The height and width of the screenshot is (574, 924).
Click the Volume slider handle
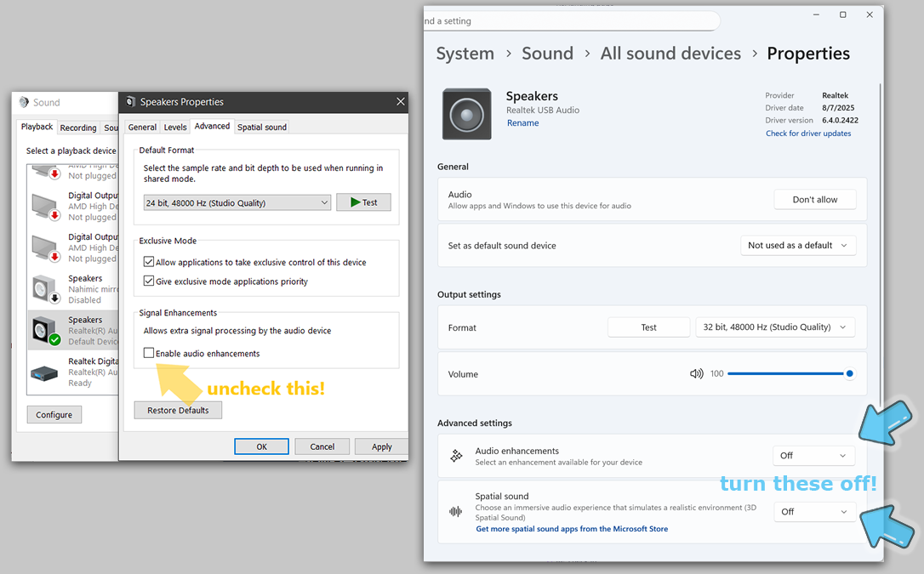[849, 373]
